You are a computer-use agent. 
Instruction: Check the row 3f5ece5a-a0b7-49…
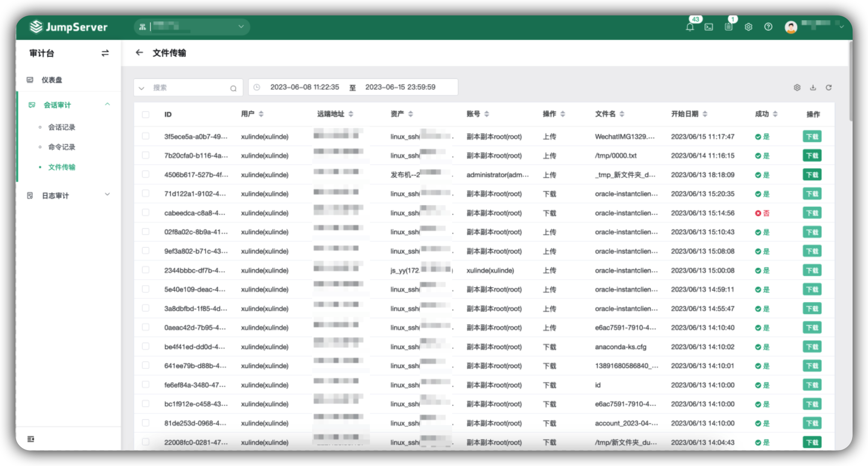(x=146, y=136)
